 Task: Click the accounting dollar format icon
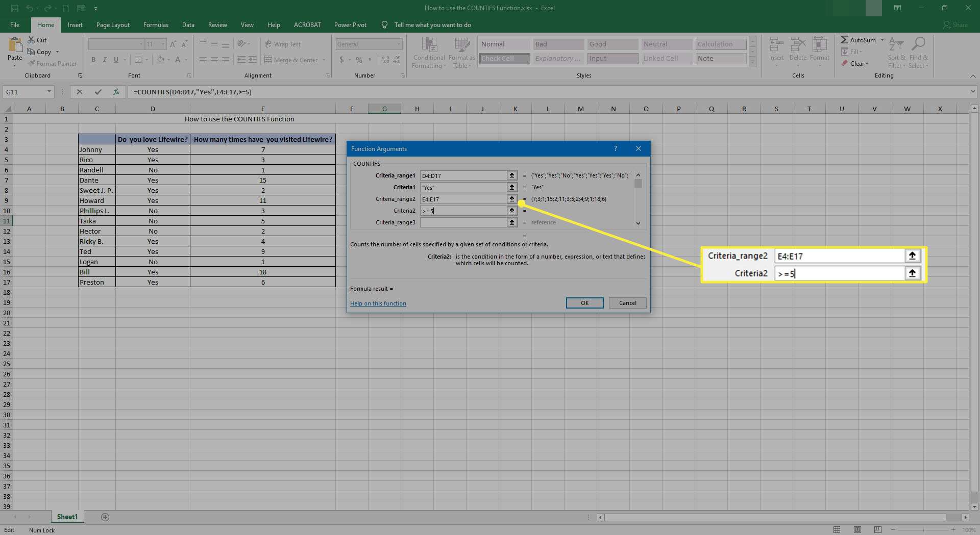pyautogui.click(x=341, y=60)
